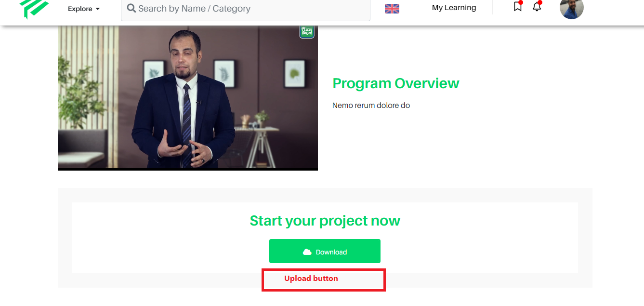Open the Explore menu

(x=84, y=9)
